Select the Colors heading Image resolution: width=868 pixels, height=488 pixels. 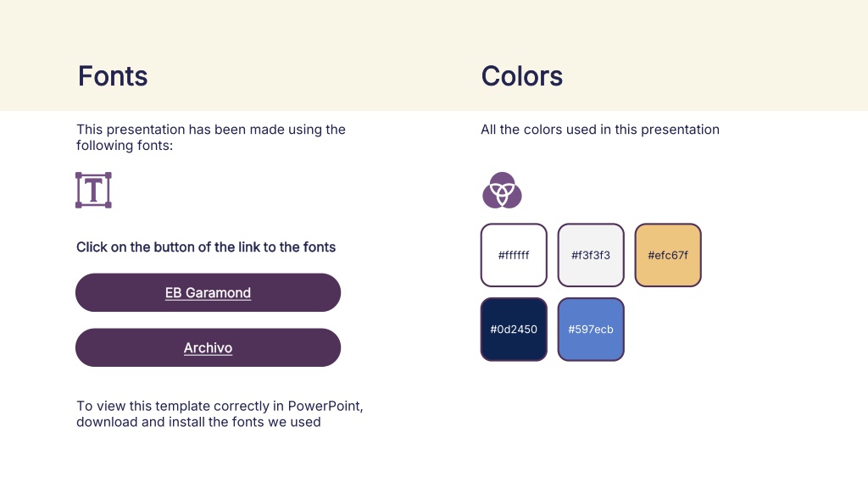tap(522, 75)
